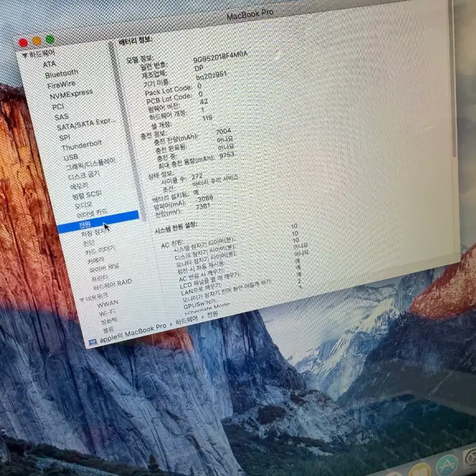Viewport: 476px width, 476px height.
Task: Select NVMExpress in the sidebar
Action: [71, 94]
